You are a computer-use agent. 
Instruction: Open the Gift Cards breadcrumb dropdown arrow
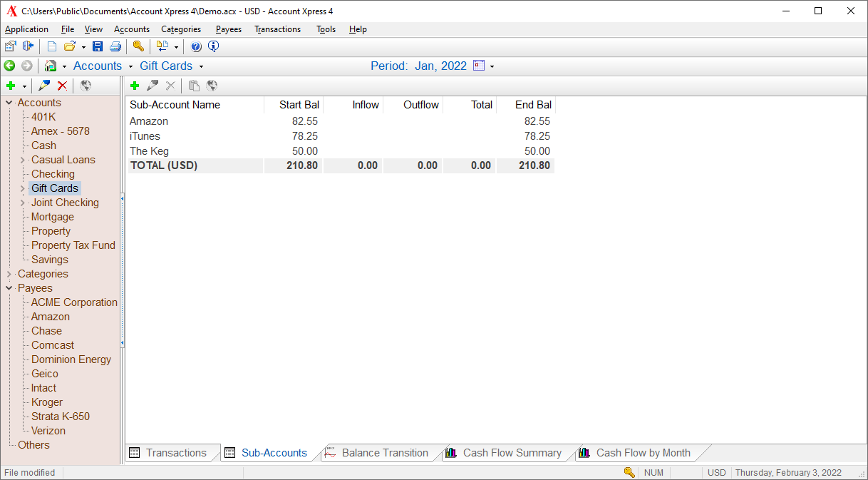[x=201, y=66]
